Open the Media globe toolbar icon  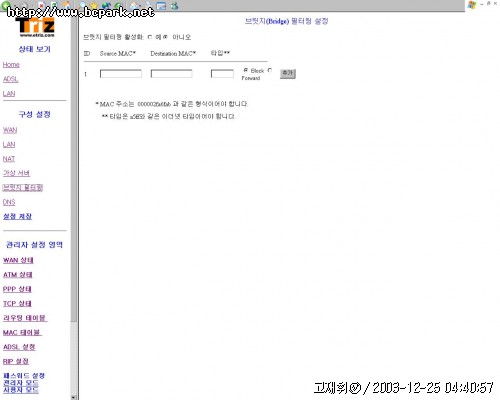[x=106, y=6]
